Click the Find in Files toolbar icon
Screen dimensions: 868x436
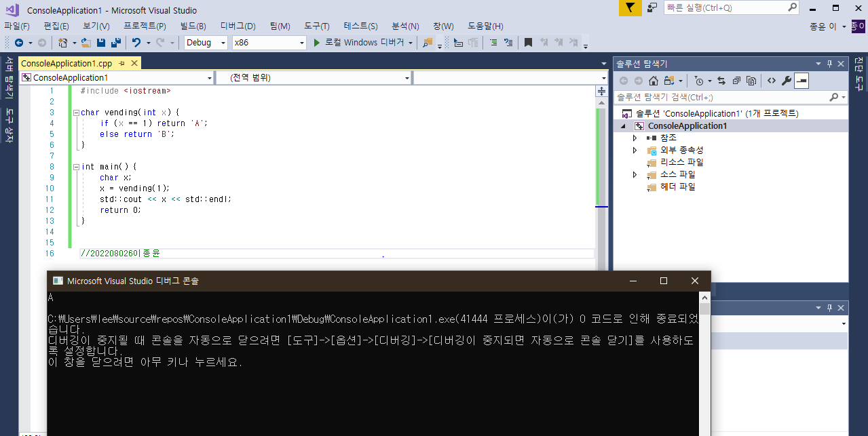click(x=428, y=43)
